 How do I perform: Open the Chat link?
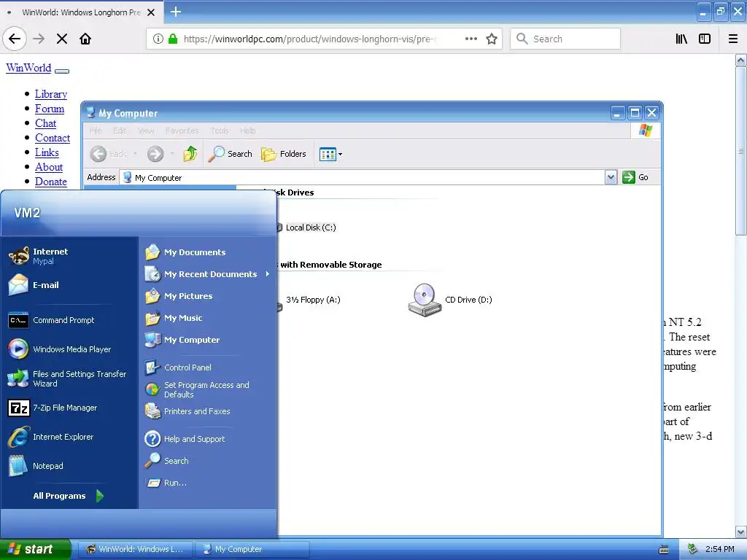pos(46,123)
